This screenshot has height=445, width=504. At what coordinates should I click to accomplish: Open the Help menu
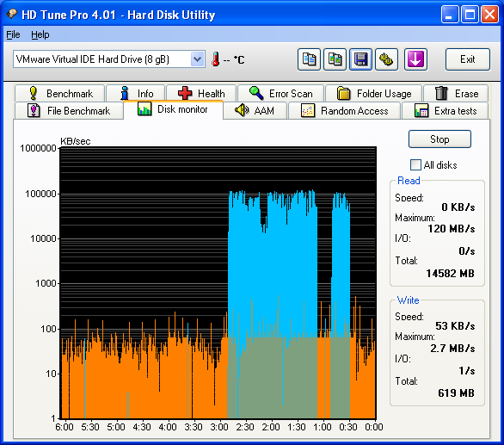40,34
